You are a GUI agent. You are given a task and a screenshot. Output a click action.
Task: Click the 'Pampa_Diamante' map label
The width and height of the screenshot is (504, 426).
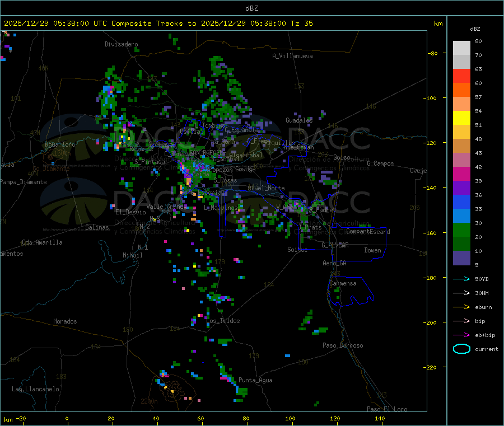(23, 182)
